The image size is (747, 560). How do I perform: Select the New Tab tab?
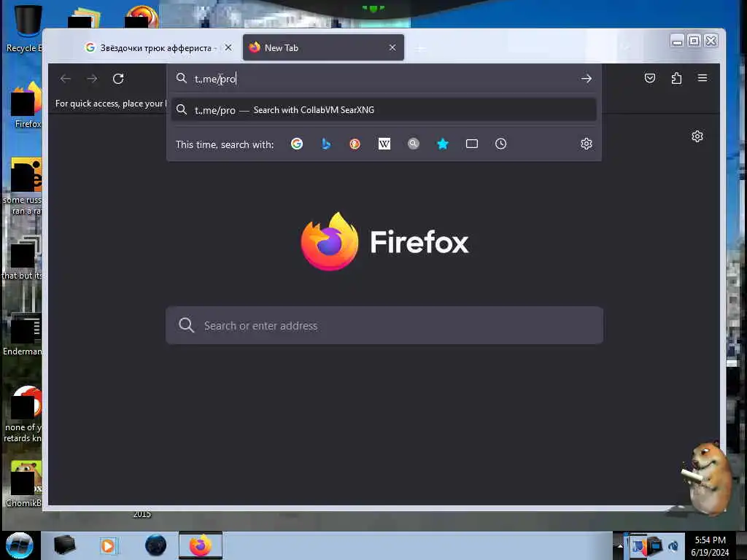pyautogui.click(x=323, y=47)
